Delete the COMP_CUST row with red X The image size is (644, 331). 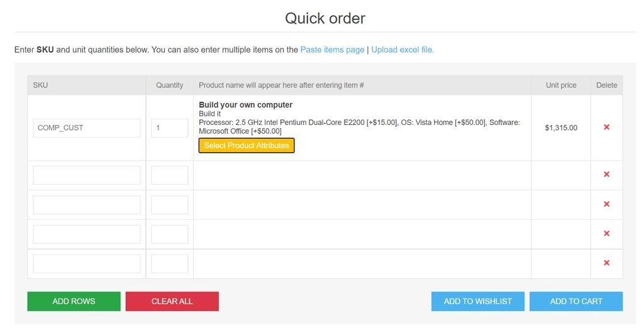point(606,127)
